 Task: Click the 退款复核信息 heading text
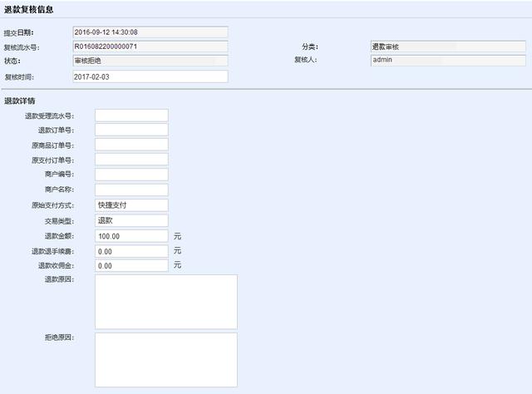pyautogui.click(x=28, y=9)
